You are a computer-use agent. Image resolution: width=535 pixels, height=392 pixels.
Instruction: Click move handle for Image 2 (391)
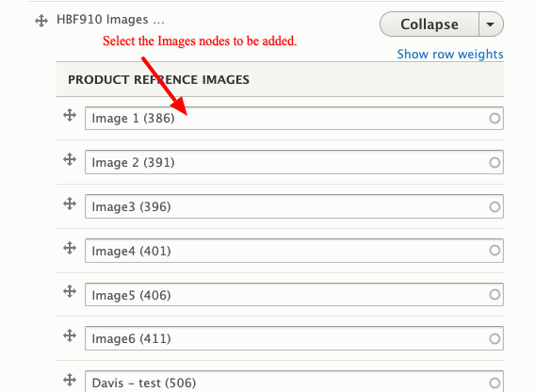pos(70,159)
